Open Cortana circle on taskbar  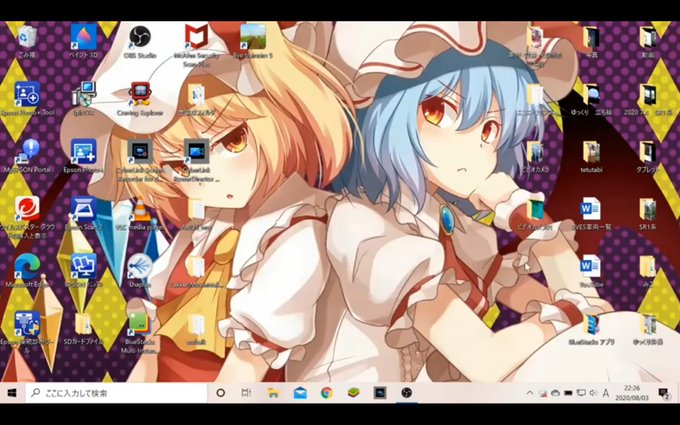pos(220,393)
